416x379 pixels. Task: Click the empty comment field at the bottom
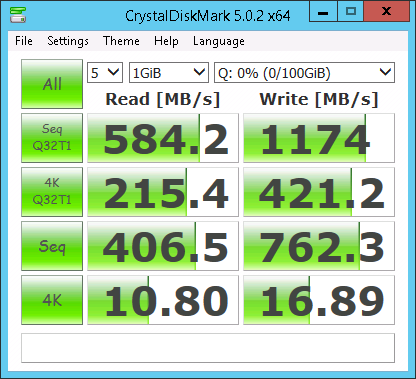208,348
